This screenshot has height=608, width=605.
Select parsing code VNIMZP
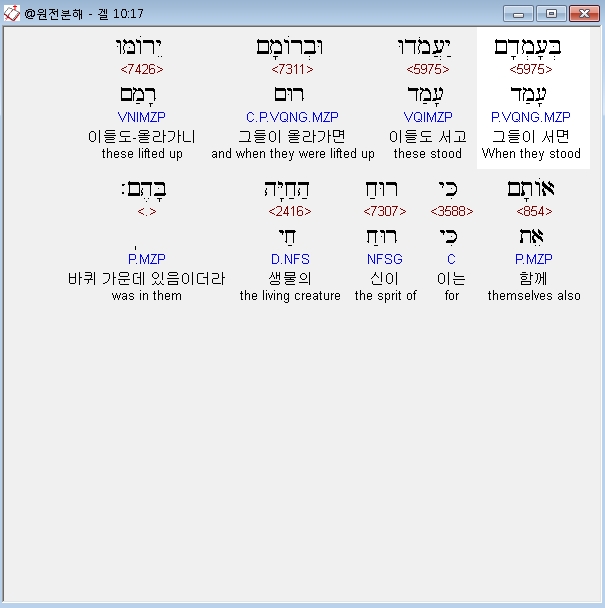(142, 117)
